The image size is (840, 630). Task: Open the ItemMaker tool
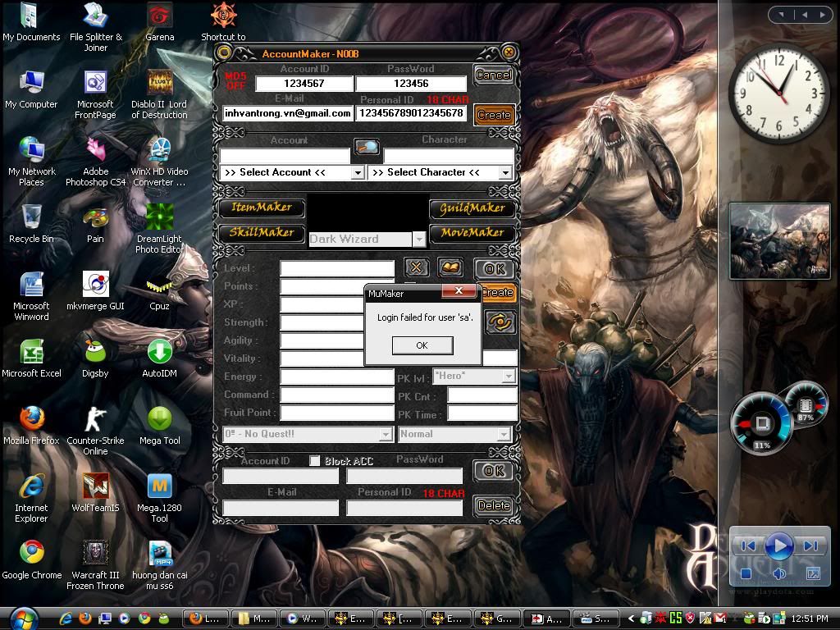tap(262, 208)
